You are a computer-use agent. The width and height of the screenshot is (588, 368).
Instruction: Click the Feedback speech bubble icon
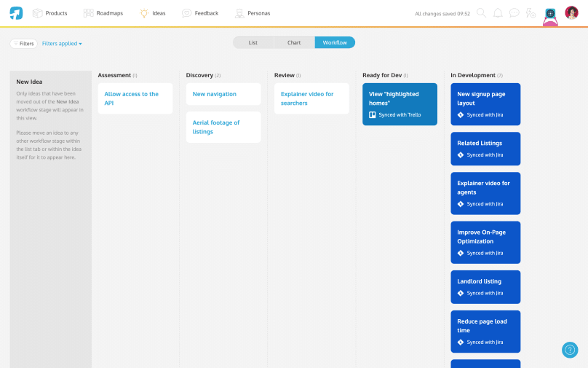pos(186,13)
